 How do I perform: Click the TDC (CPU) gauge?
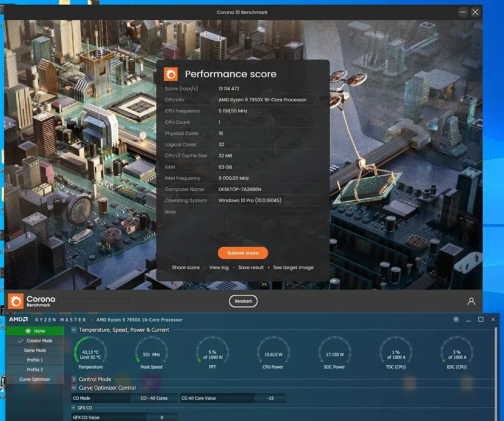[x=396, y=353]
